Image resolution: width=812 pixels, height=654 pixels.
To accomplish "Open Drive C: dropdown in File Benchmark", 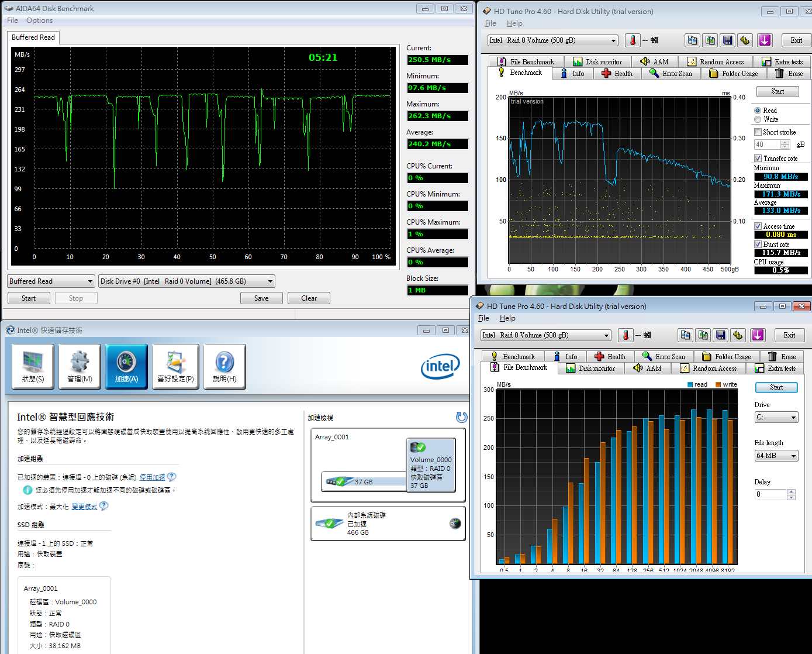I will pyautogui.click(x=776, y=418).
